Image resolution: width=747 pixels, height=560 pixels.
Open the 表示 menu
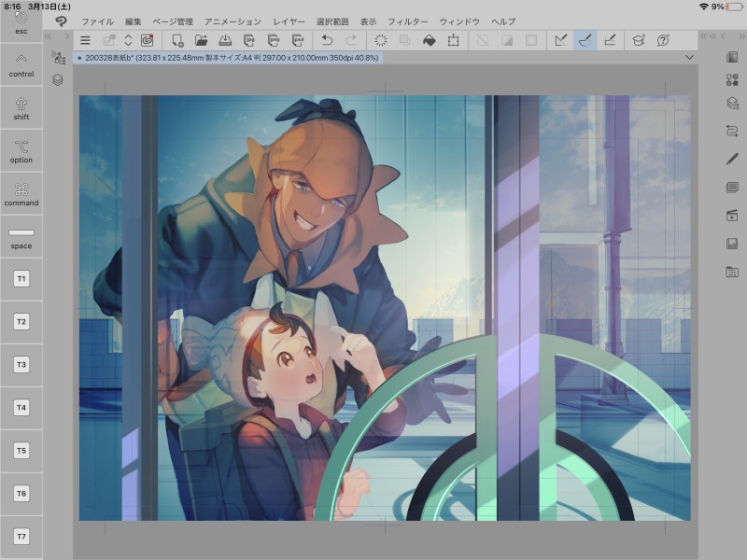tap(368, 21)
